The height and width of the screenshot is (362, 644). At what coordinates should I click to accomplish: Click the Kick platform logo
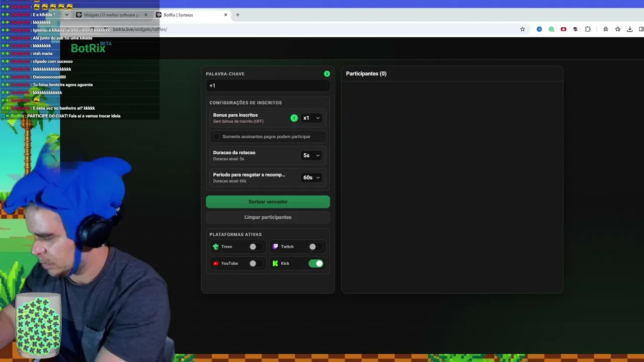point(275,263)
